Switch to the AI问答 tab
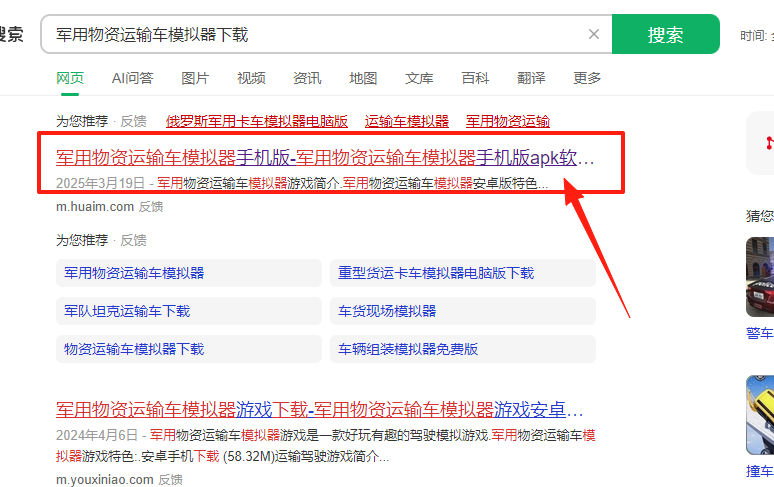 point(132,78)
